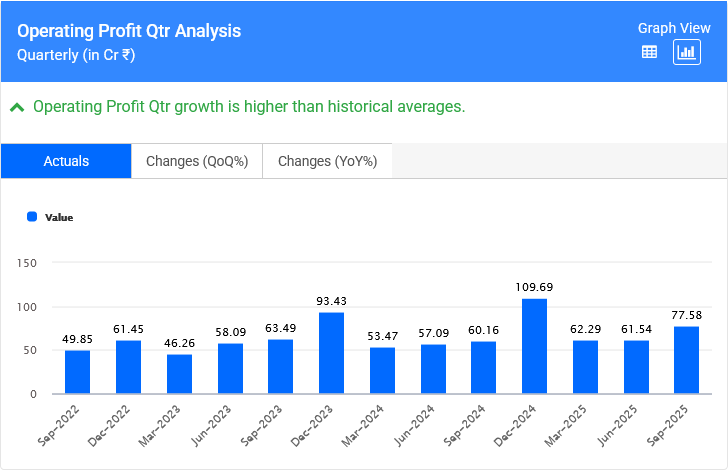Select the Sep-2022 bar showing 49.85
Viewport: 728px width, 470px height.
[x=77, y=372]
